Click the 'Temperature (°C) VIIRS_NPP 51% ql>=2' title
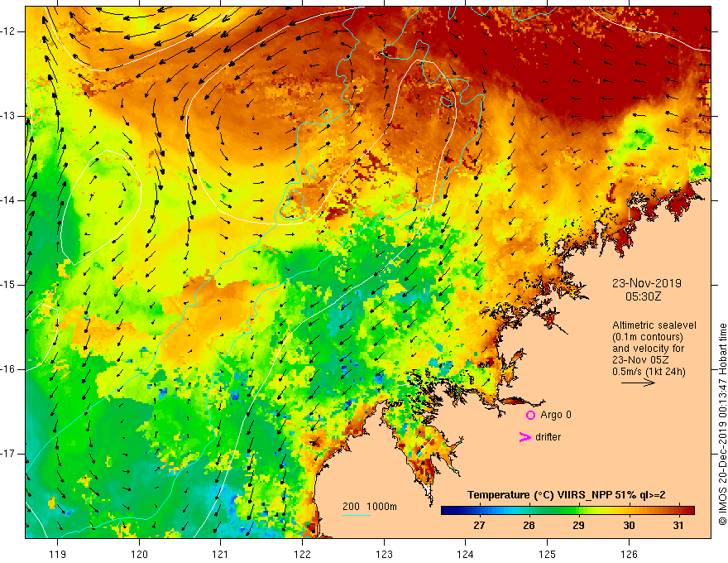 tap(567, 495)
